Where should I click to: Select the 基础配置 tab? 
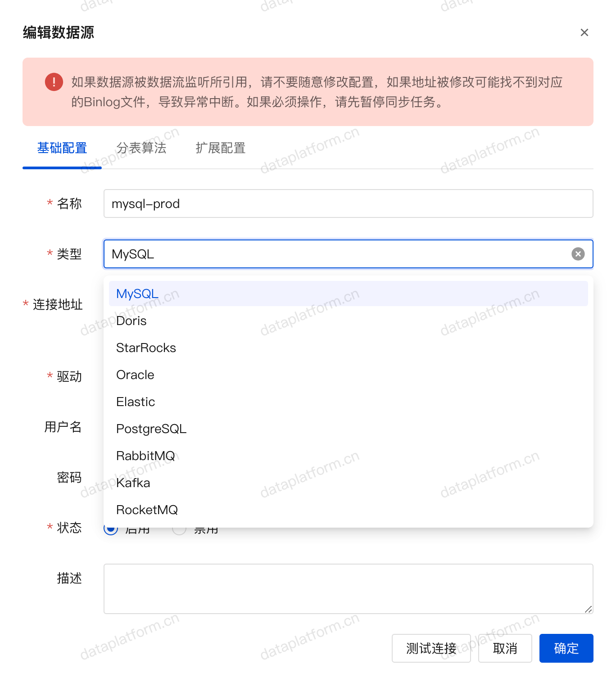62,148
